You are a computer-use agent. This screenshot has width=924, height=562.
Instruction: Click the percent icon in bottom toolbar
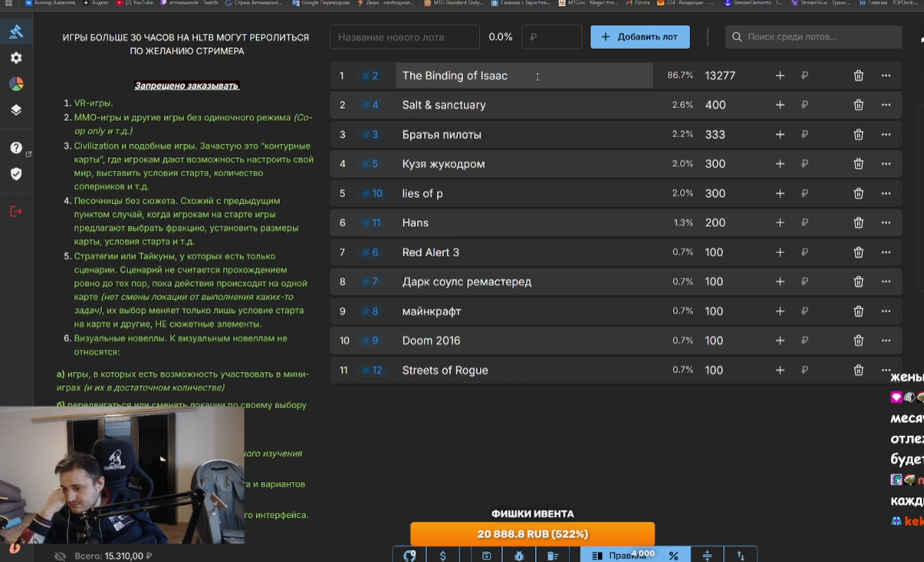click(674, 556)
